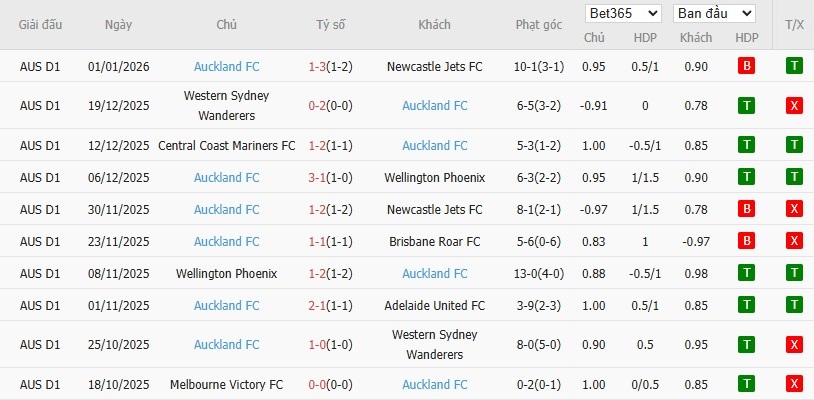
Task: Click red B badge for 01/01/2026 match
Action: (x=746, y=66)
